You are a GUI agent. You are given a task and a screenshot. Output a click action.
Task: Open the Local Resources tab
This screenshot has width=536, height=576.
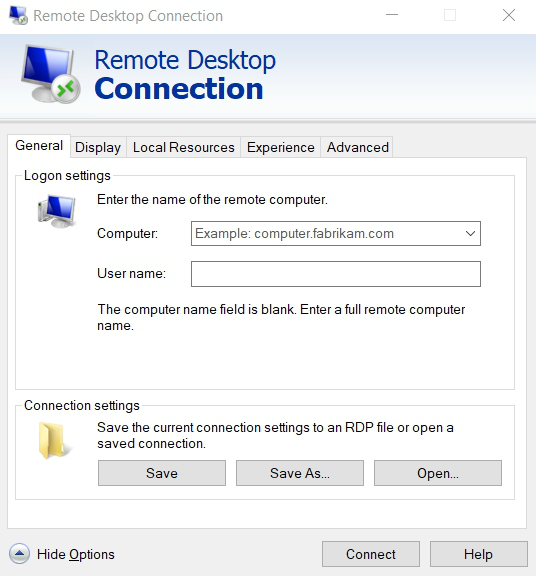(x=184, y=147)
